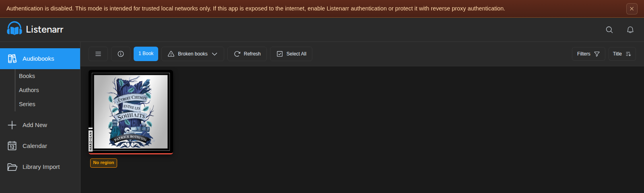Open the Calendar page
The image size is (644, 193).
click(40, 146)
